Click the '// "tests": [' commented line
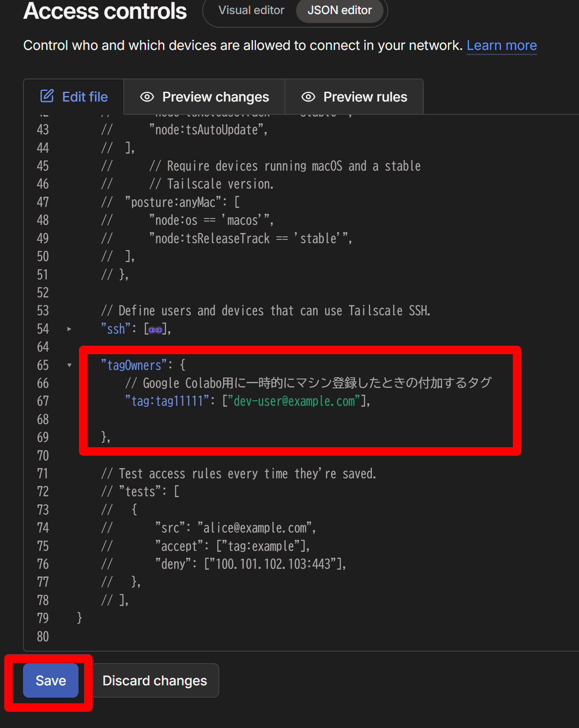The width and height of the screenshot is (579, 728). click(140, 492)
